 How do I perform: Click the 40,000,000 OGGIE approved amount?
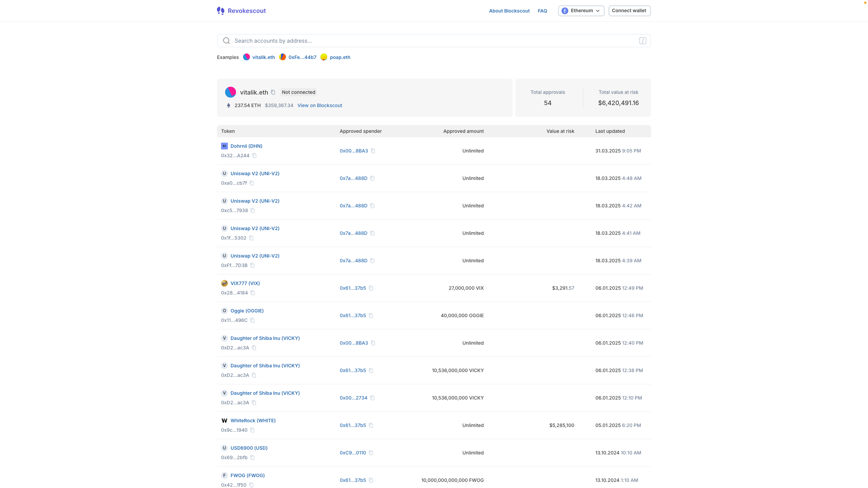click(462, 316)
